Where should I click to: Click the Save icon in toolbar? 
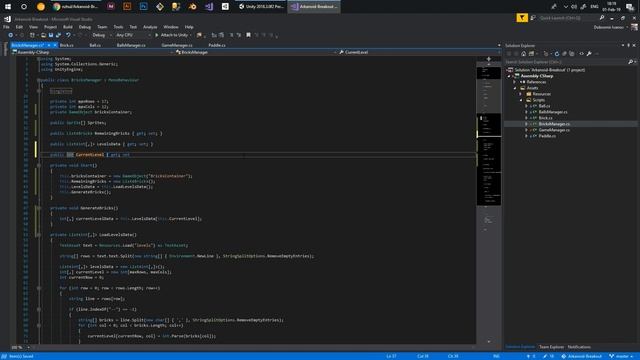click(51, 36)
